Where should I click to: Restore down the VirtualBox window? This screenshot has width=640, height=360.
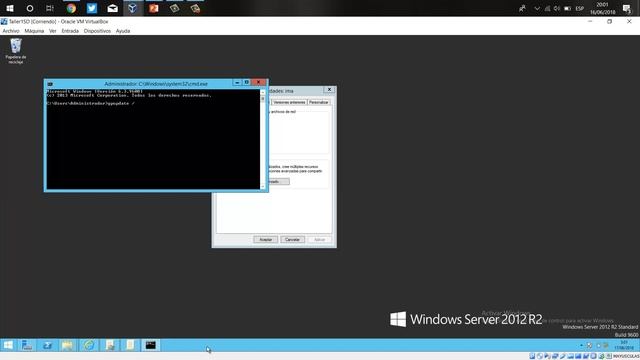coord(610,22)
